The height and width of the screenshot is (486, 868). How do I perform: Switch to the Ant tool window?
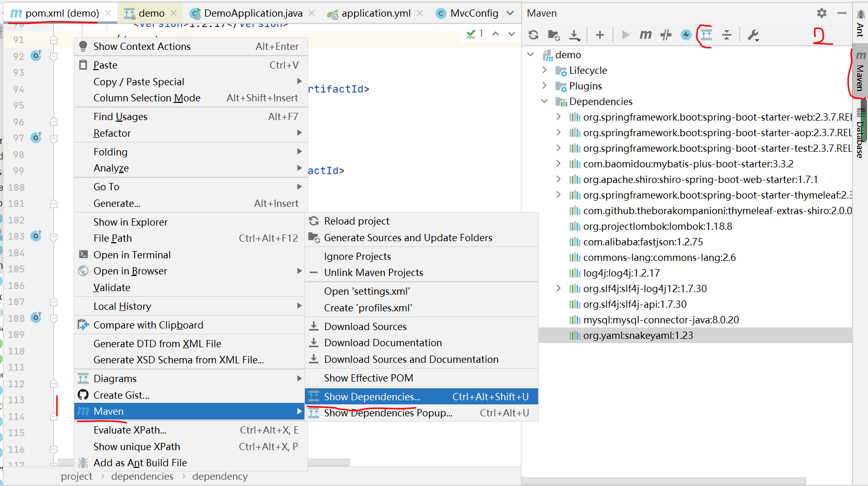[861, 22]
